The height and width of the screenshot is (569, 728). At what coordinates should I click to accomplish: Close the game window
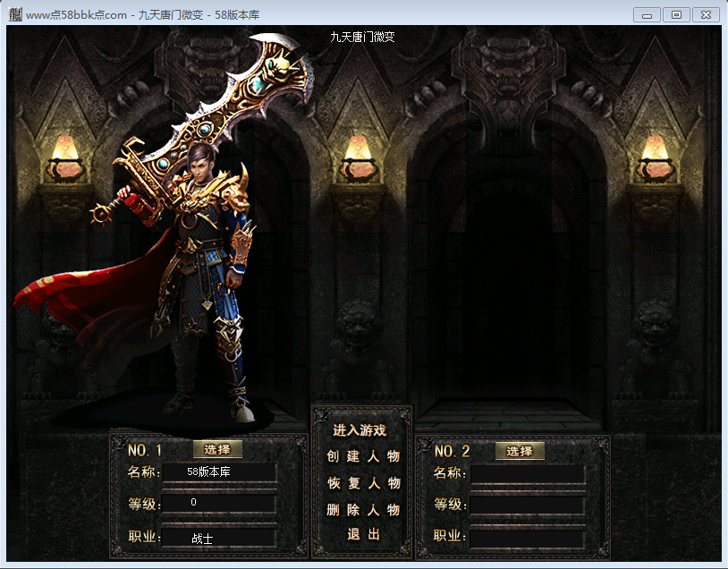pyautogui.click(x=706, y=15)
